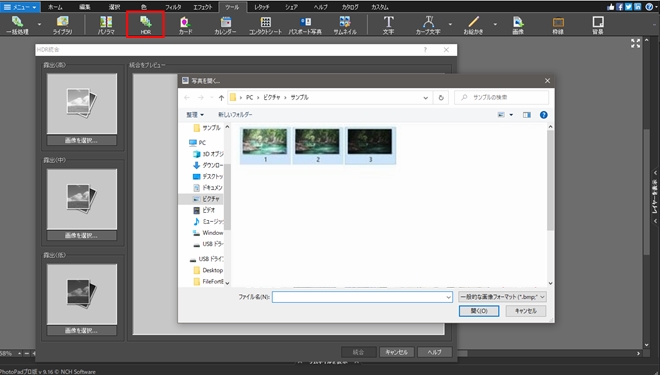The image size is (660, 375).
Task: Click refresh button in file dialog address bar
Action: pos(441,98)
